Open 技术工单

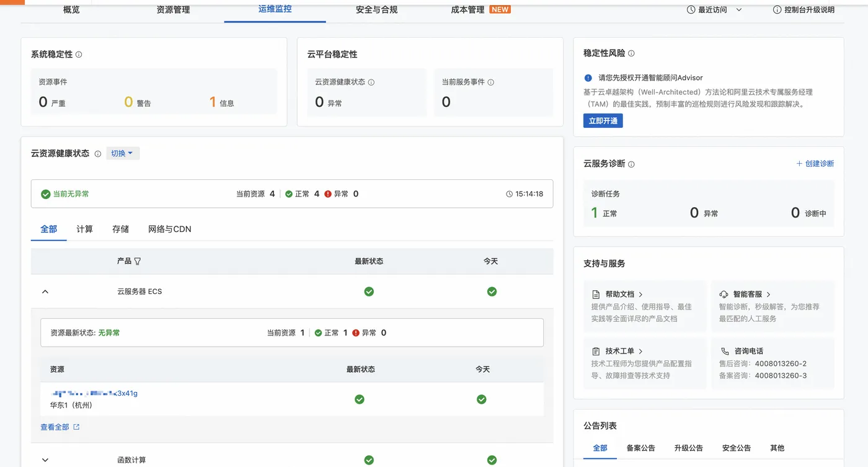click(624, 351)
